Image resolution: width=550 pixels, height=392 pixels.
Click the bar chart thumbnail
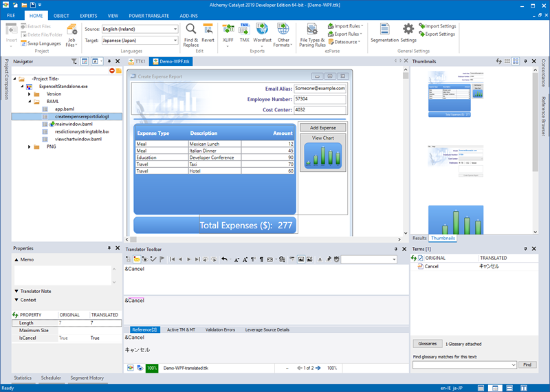pyautogui.click(x=456, y=220)
